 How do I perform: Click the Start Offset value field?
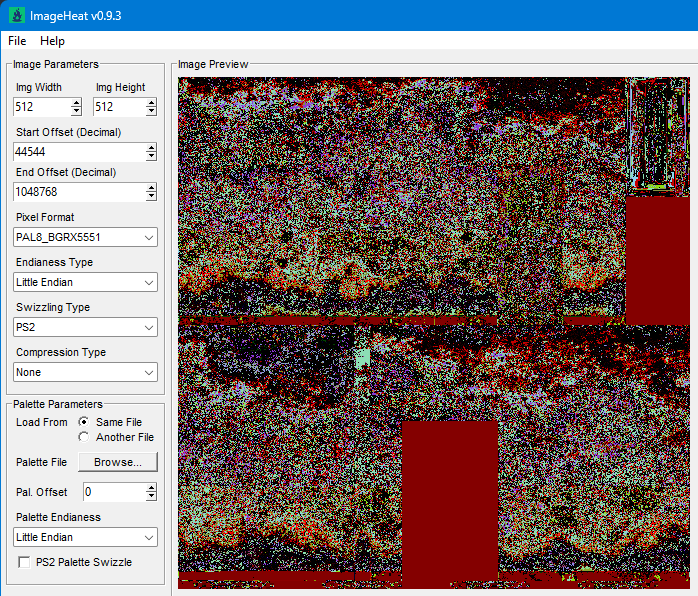click(79, 152)
